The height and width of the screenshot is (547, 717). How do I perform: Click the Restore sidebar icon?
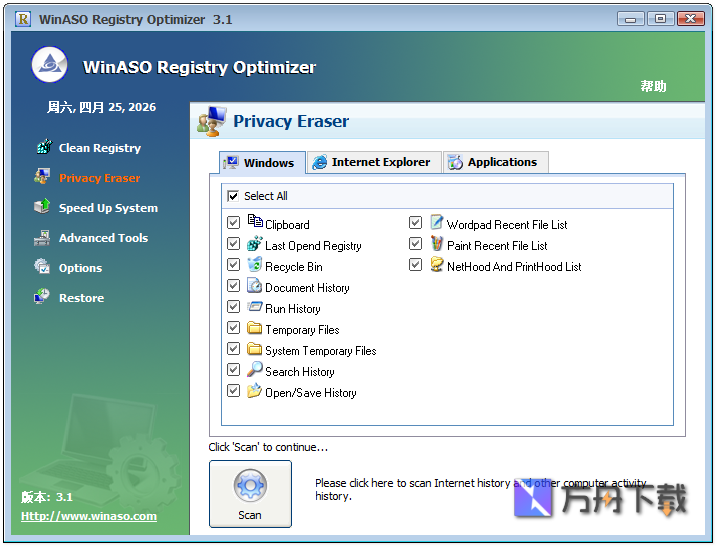(42, 297)
